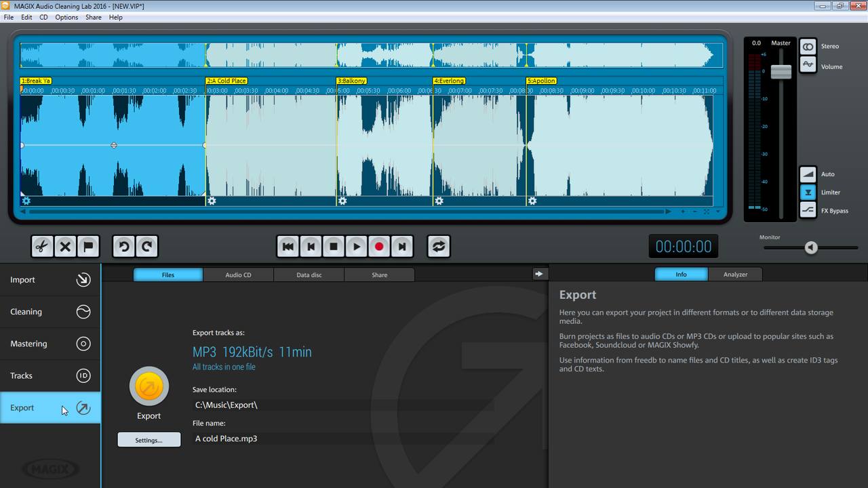Screen dimensions: 868x488
Task: Click the horizontal timeline scrollbar
Action: coord(346,211)
